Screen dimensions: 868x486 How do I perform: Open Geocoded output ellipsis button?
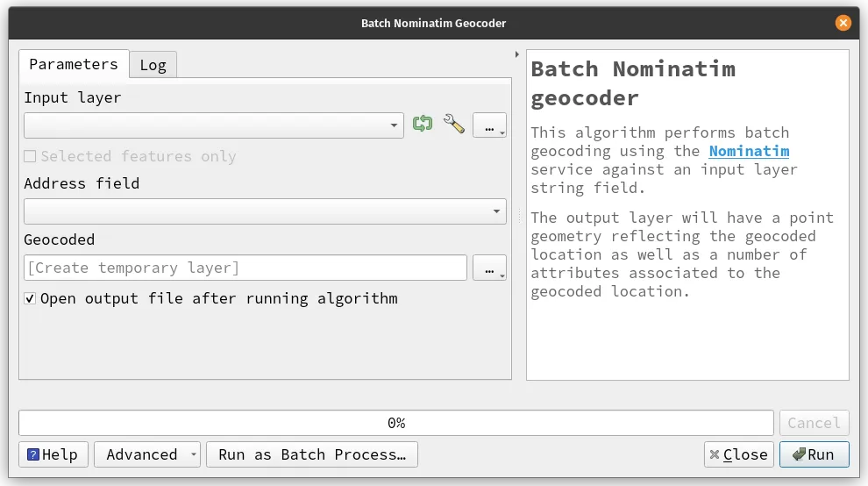tap(489, 268)
